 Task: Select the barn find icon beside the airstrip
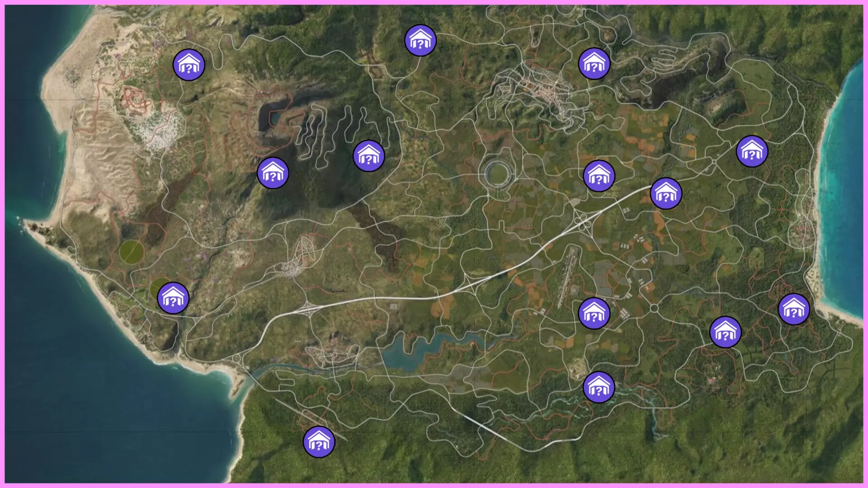tap(594, 313)
